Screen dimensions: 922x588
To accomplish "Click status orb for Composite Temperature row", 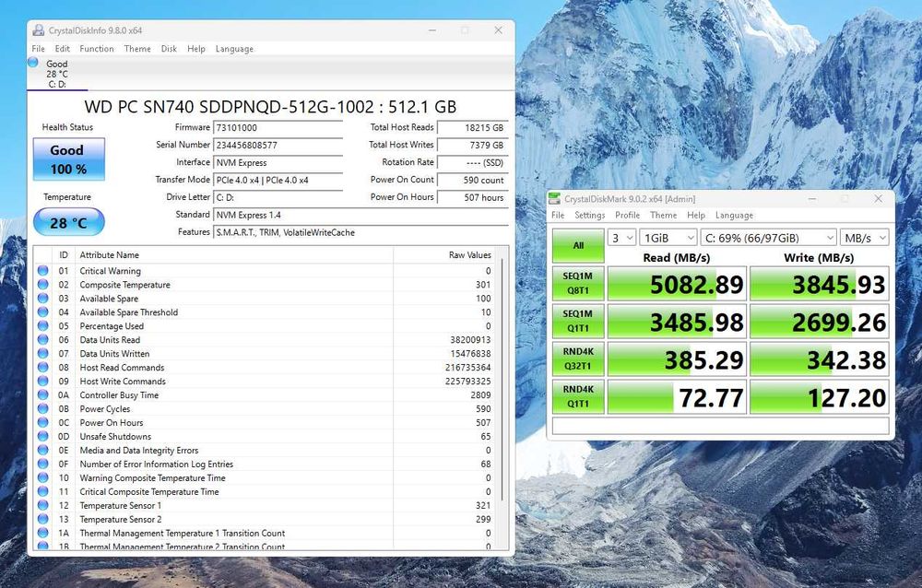I will (x=43, y=285).
